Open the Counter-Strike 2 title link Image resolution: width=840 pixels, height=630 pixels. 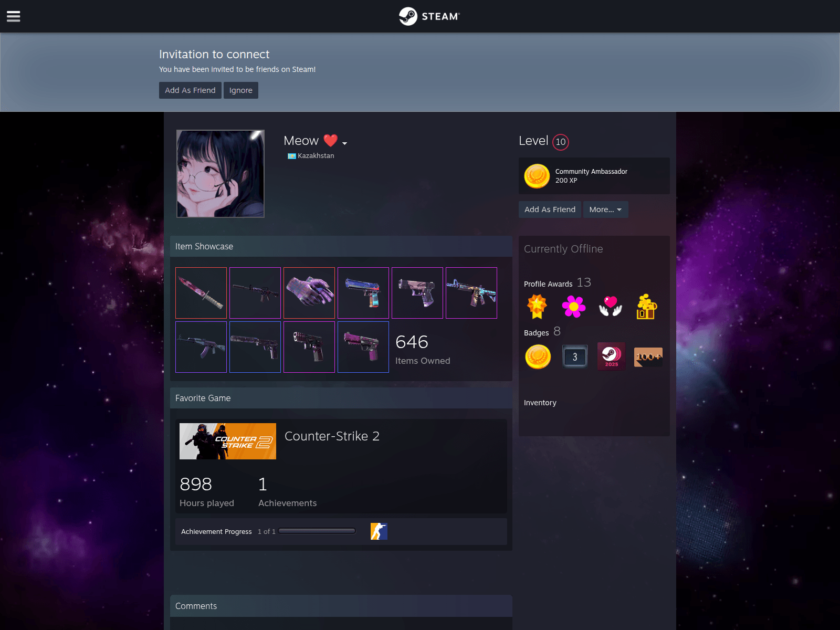point(332,436)
